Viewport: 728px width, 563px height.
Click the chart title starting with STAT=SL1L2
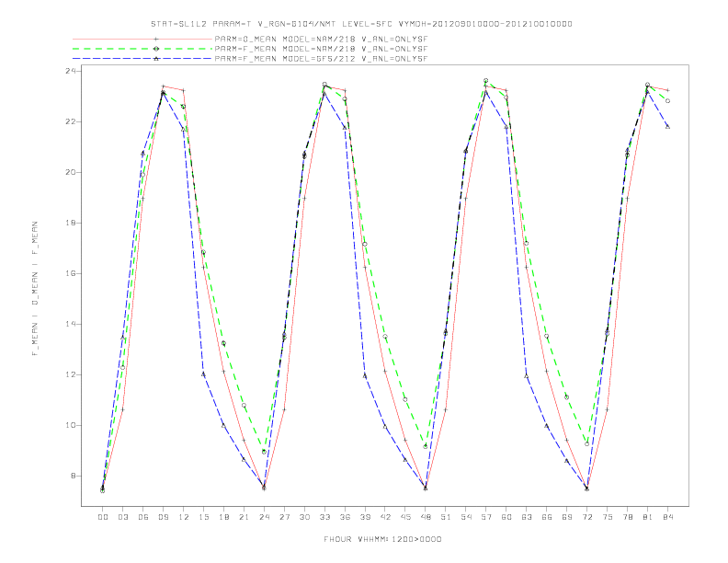[x=361, y=24]
